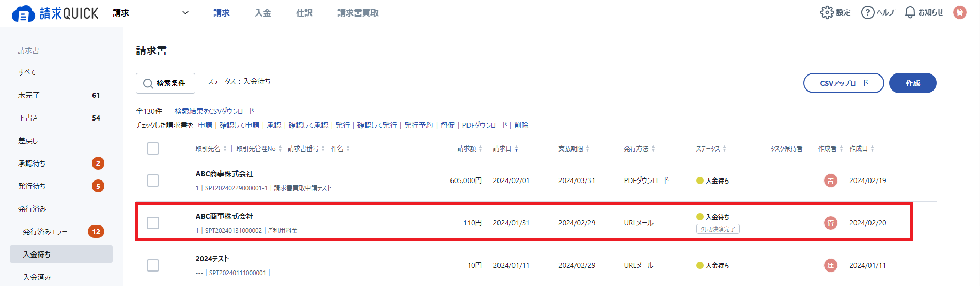Click the 確認して申請 bulk action link
980x286 pixels.
tap(239, 125)
